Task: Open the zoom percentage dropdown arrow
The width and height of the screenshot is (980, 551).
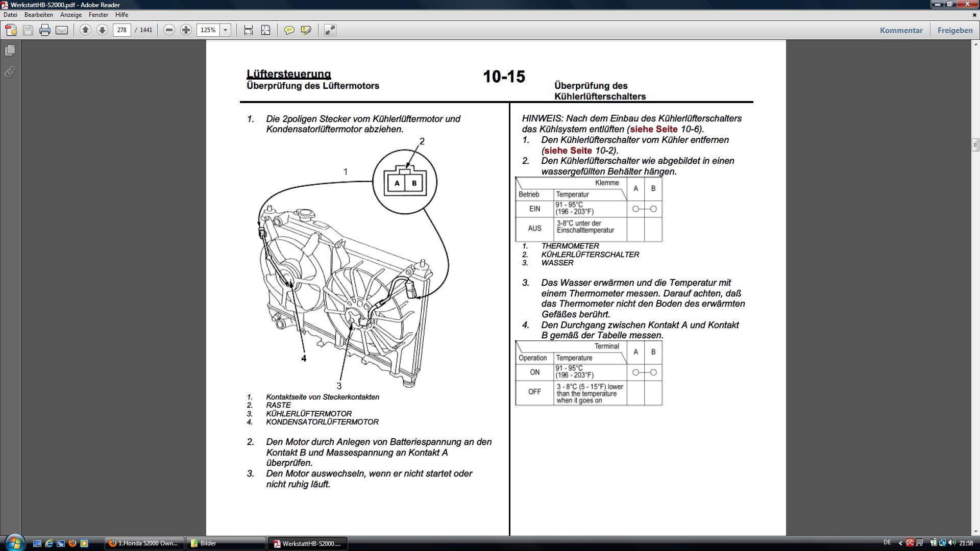Action: (225, 30)
